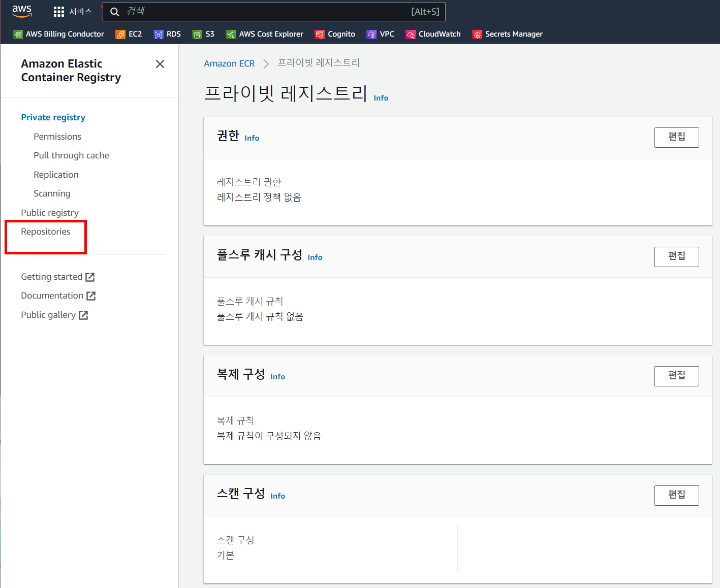Click external link icon beside Getting started
Image resolution: width=720 pixels, height=588 pixels.
click(x=90, y=277)
